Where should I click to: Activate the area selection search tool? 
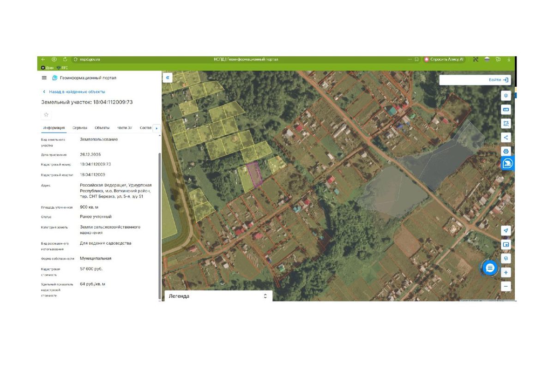tap(506, 123)
